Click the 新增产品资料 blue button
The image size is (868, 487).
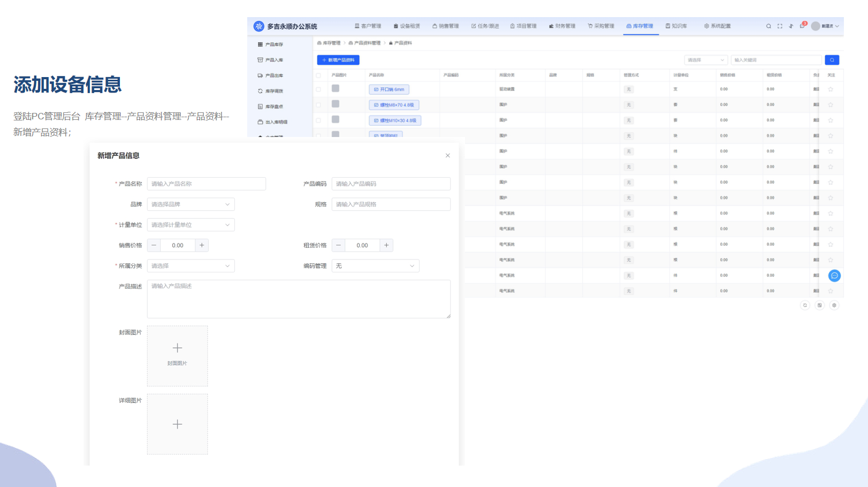point(338,60)
